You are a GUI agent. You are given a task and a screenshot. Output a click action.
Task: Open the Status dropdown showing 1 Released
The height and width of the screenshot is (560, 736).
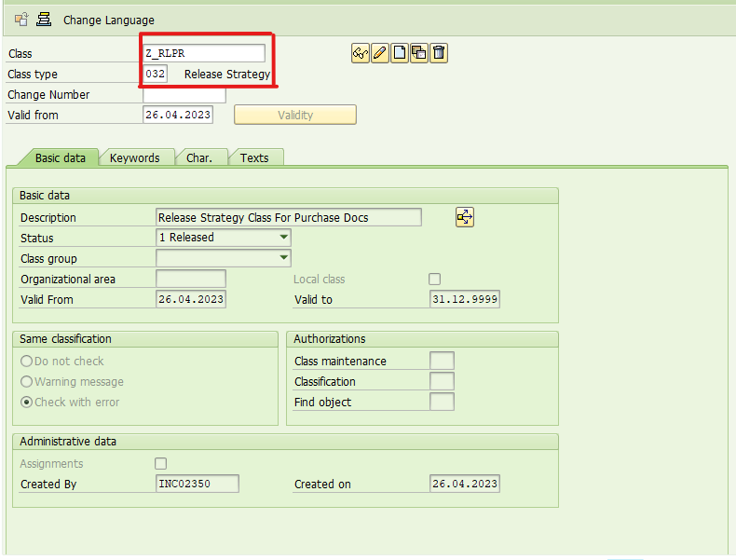224,238
